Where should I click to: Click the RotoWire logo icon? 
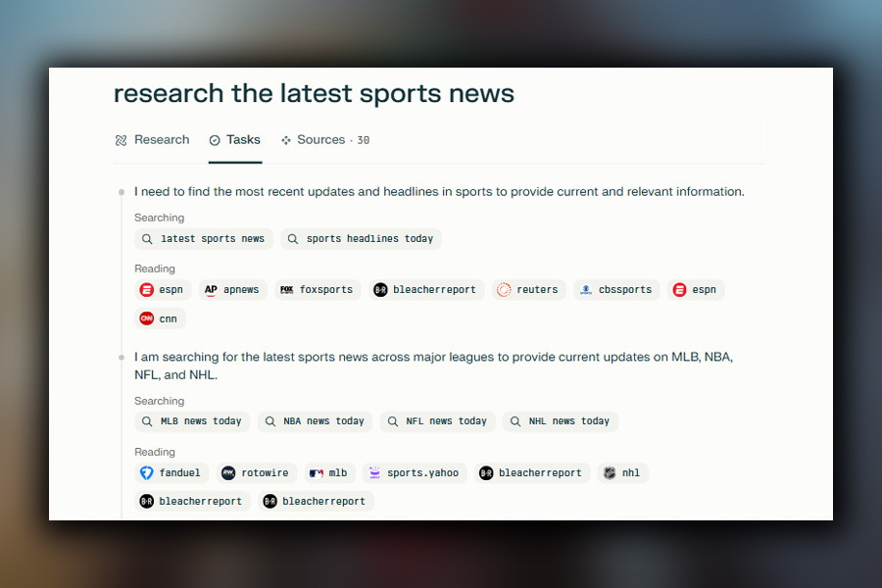[x=228, y=473]
